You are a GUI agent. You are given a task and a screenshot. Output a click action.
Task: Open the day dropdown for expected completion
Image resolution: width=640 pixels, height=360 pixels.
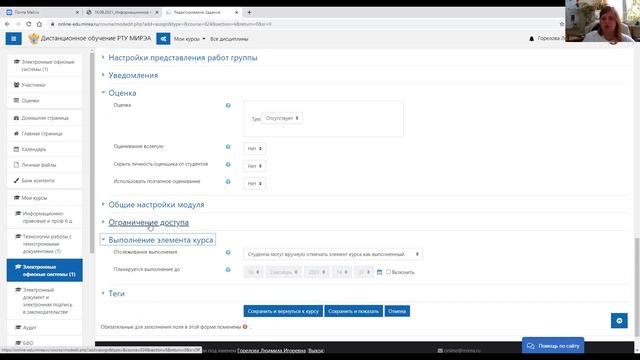(x=253, y=272)
